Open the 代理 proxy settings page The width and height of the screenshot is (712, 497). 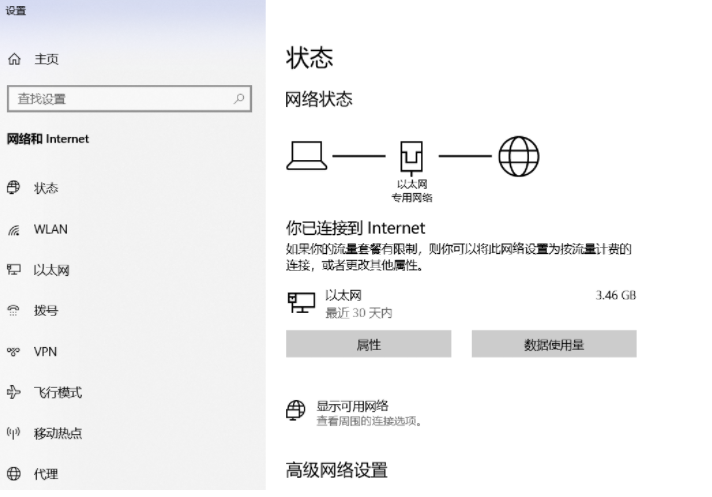pyautogui.click(x=46, y=474)
